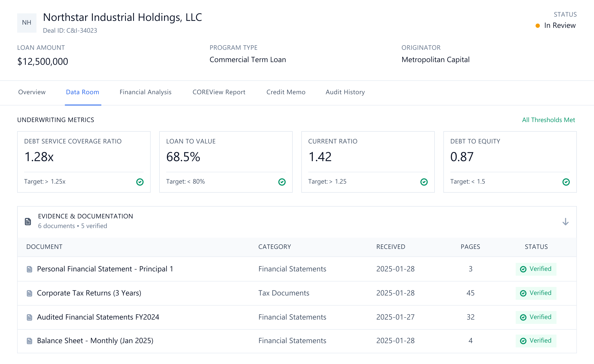Viewport: 594px width, 364px height.
Task: Click the green check in Debt to Equity card
Action: click(566, 182)
